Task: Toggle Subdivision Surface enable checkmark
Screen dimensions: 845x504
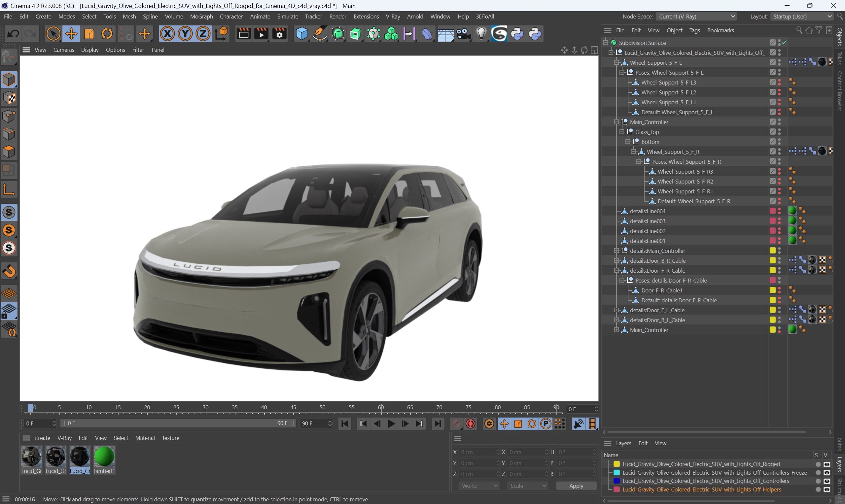Action: tap(784, 43)
